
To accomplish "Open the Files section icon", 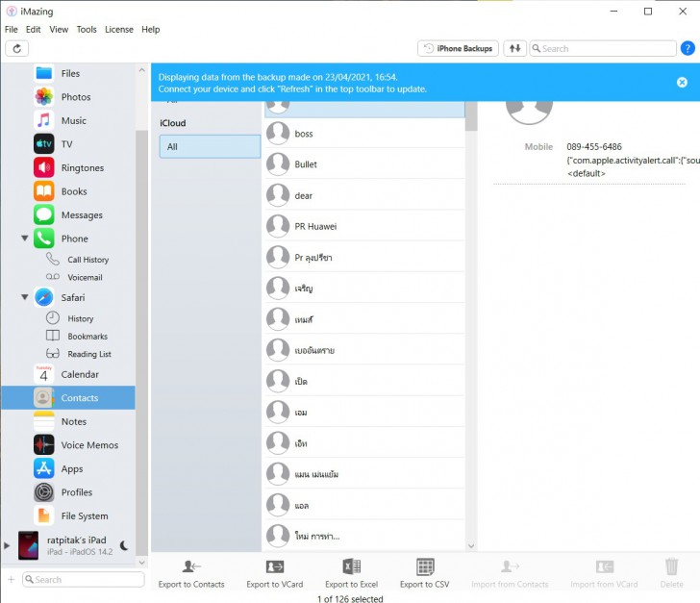I will point(44,73).
